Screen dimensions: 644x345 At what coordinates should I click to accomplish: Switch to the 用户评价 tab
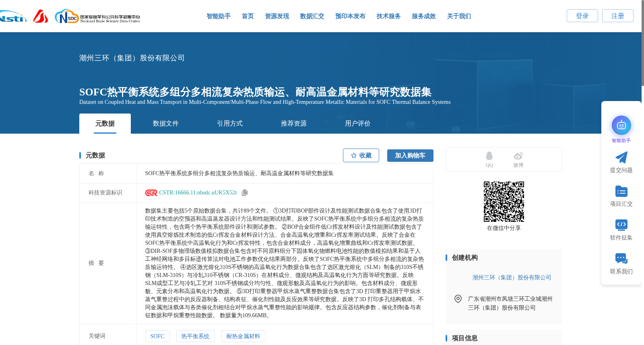click(x=358, y=124)
